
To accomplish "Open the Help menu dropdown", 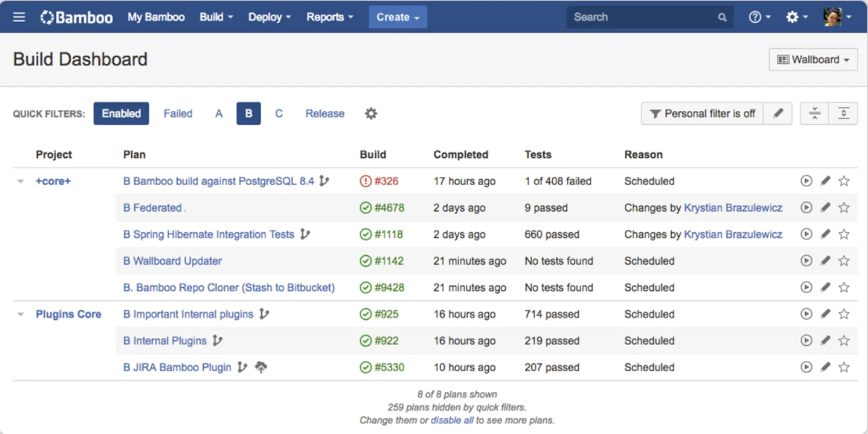I will (x=760, y=17).
